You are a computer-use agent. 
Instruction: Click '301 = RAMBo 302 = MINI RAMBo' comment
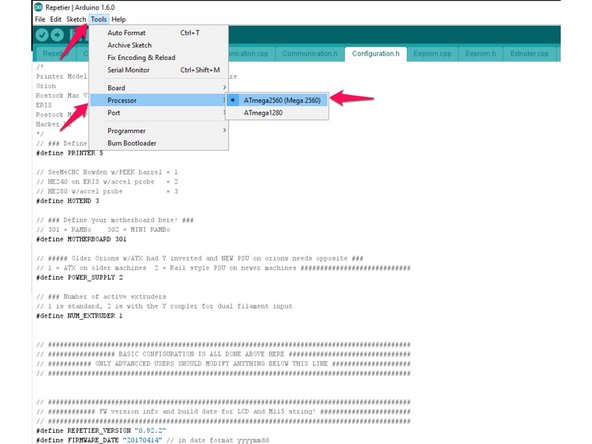pos(103,230)
